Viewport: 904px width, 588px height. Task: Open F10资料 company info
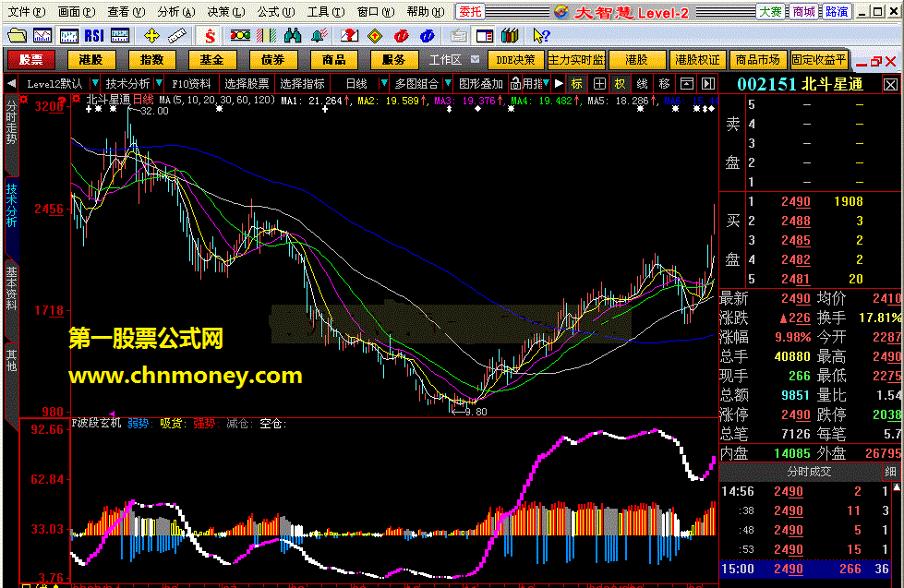[x=191, y=84]
